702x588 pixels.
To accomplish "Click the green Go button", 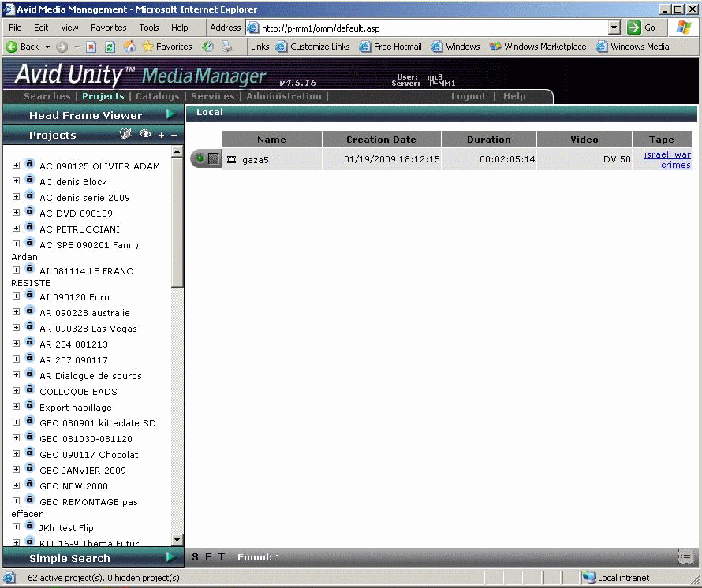I will pos(641,28).
